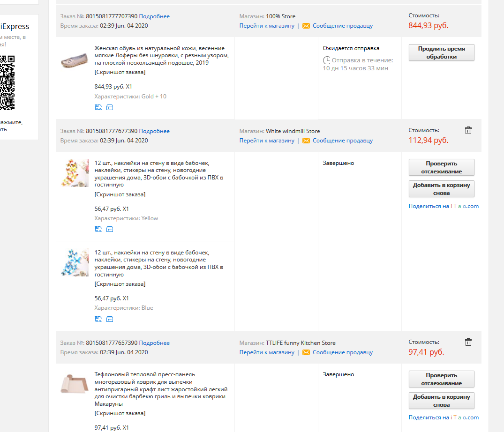Open yellow butterfly stickers thumbnail

[75, 173]
